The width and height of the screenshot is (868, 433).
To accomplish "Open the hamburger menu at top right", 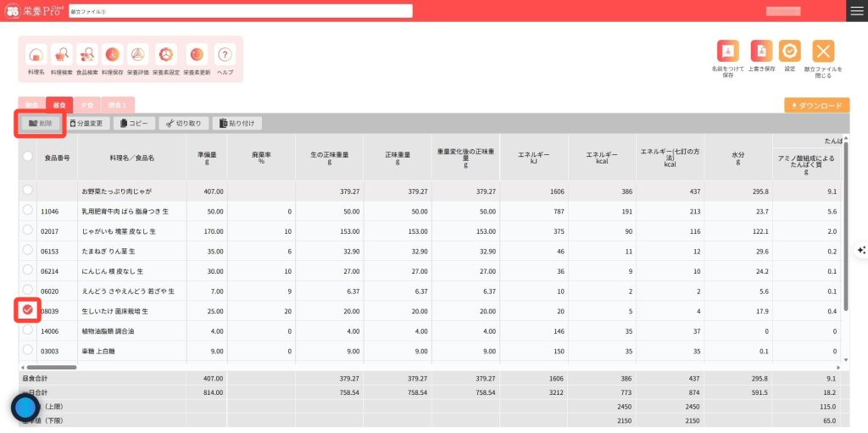I will [856, 10].
